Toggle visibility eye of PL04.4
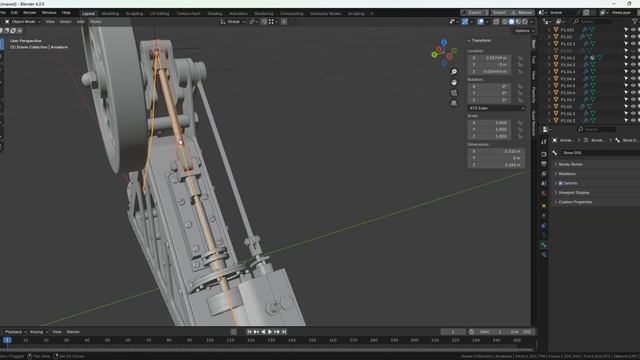Image resolution: width=640 pixels, height=360 pixels. pos(633,79)
